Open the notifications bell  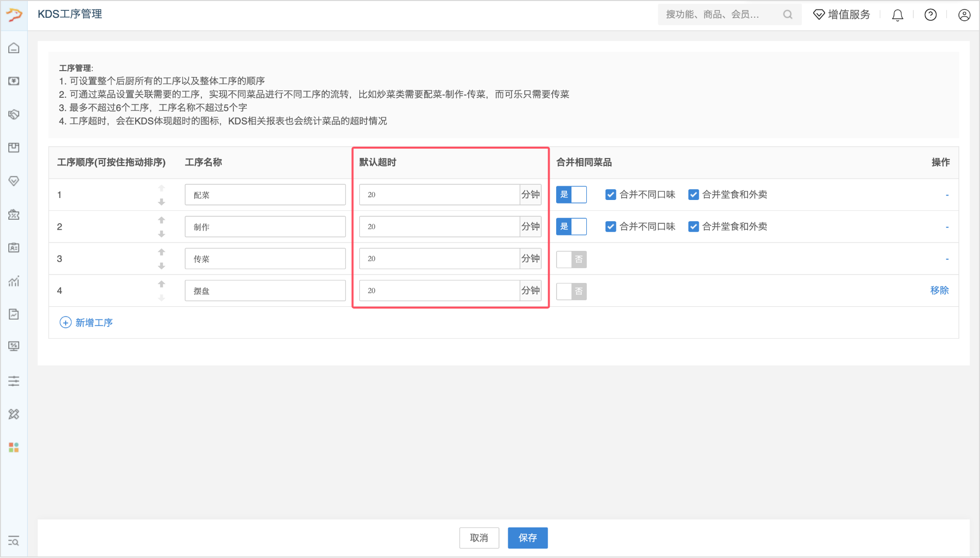point(898,15)
